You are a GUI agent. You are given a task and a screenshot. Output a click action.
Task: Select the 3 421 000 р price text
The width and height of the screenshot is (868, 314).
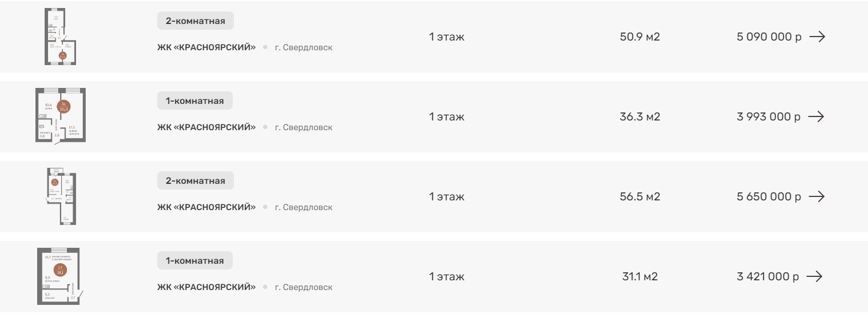767,276
